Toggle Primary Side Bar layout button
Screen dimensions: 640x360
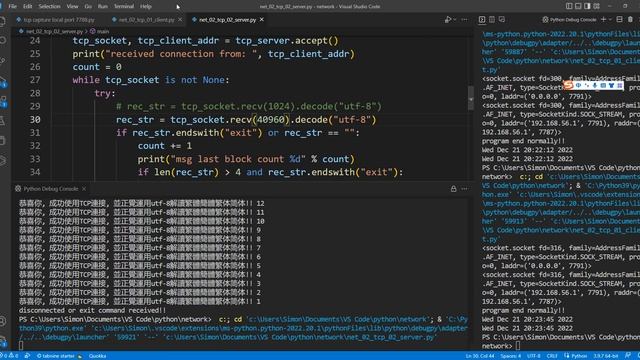tap(569, 6)
